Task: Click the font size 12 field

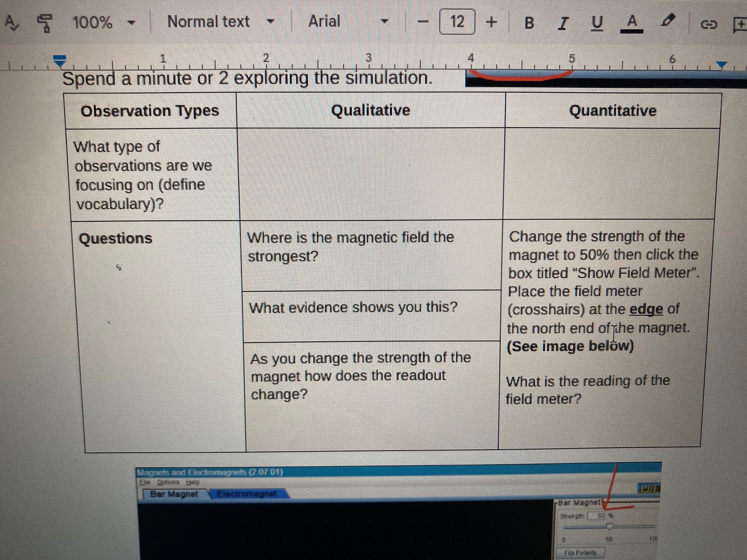Action: click(x=457, y=22)
